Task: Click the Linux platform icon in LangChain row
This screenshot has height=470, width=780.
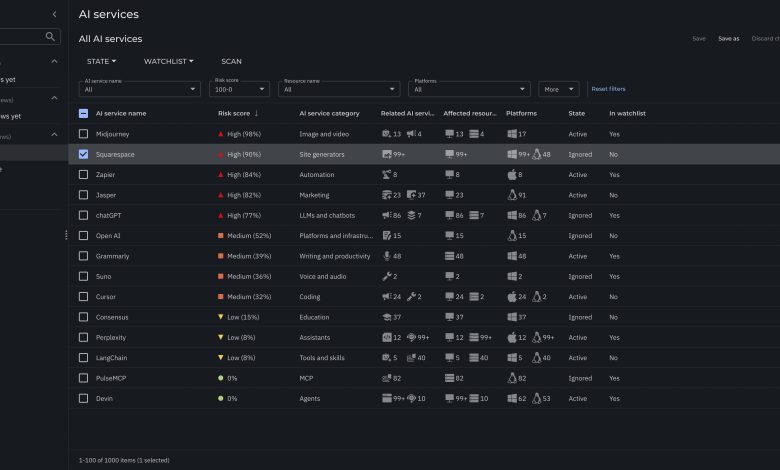Action: [x=537, y=358]
